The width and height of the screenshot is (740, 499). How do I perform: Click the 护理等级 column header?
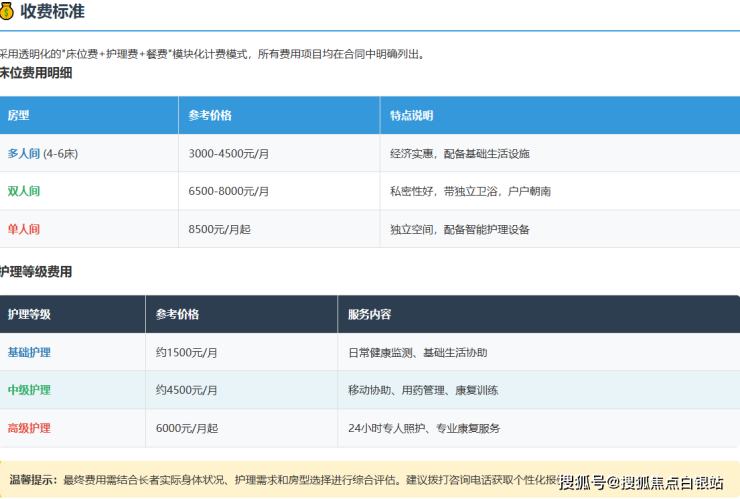point(29,314)
